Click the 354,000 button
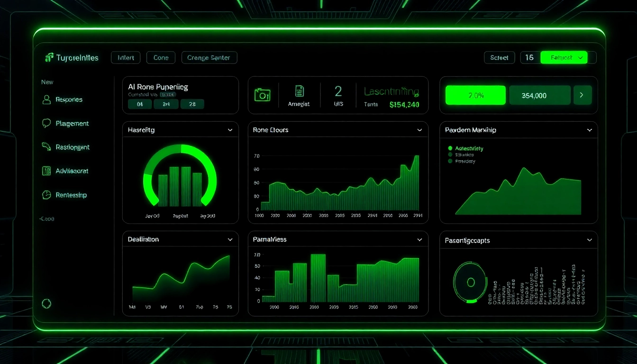This screenshot has width=637, height=364. [x=540, y=95]
